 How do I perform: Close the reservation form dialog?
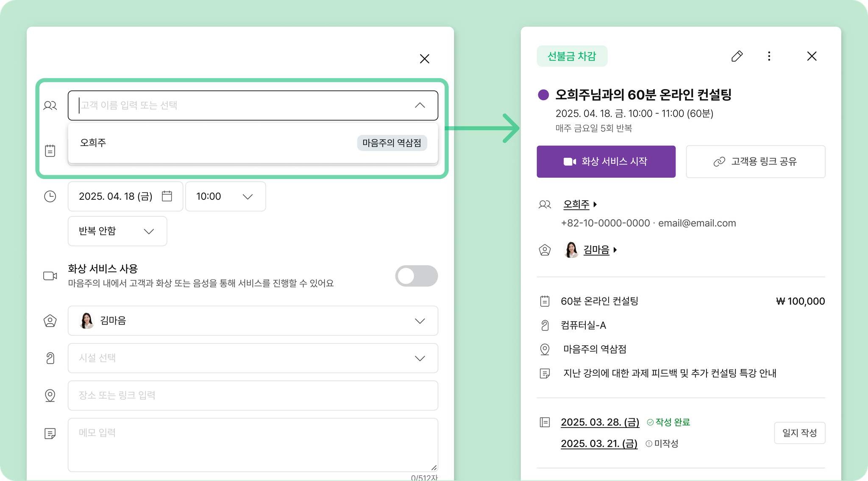[x=424, y=59]
